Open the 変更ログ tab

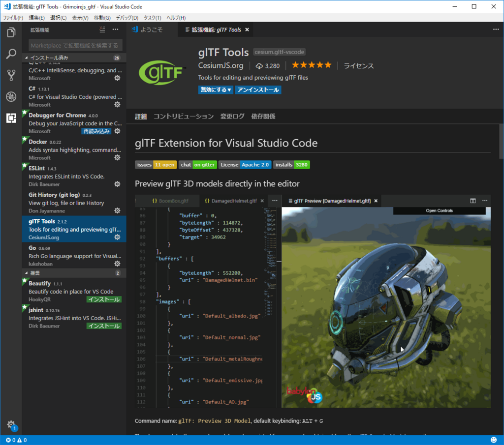232,117
